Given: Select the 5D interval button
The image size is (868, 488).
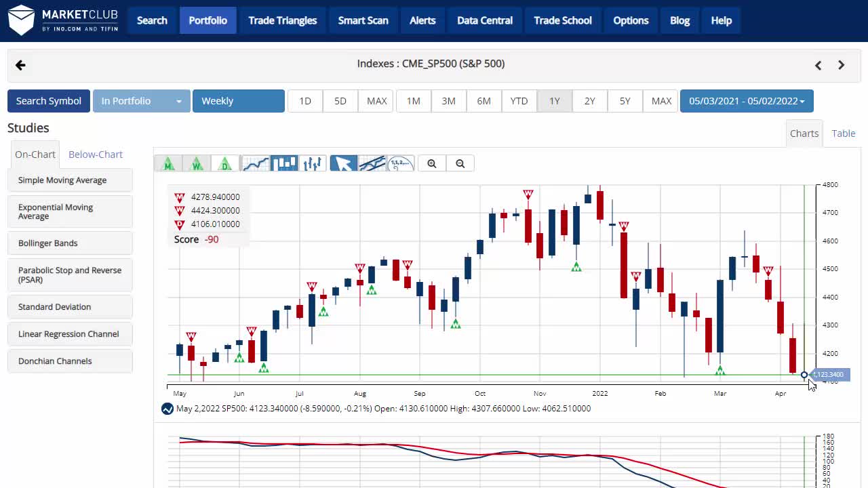Looking at the screenshot, I should click(x=340, y=101).
